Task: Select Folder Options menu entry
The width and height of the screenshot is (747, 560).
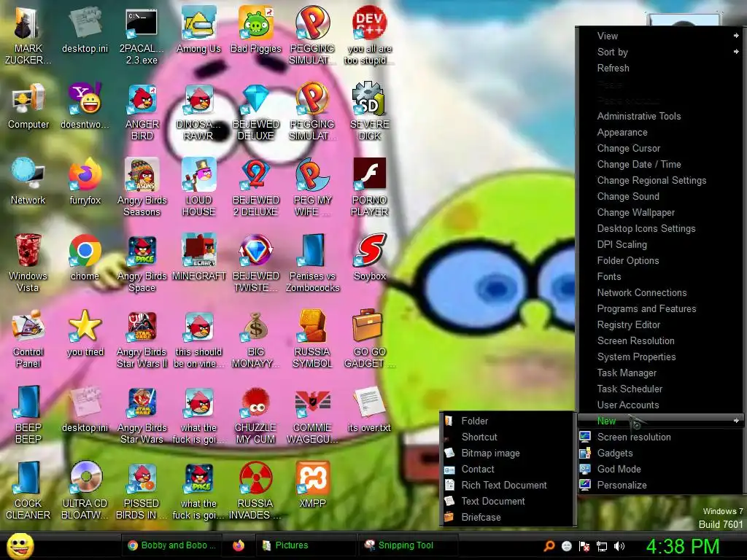Action: pyautogui.click(x=659, y=260)
